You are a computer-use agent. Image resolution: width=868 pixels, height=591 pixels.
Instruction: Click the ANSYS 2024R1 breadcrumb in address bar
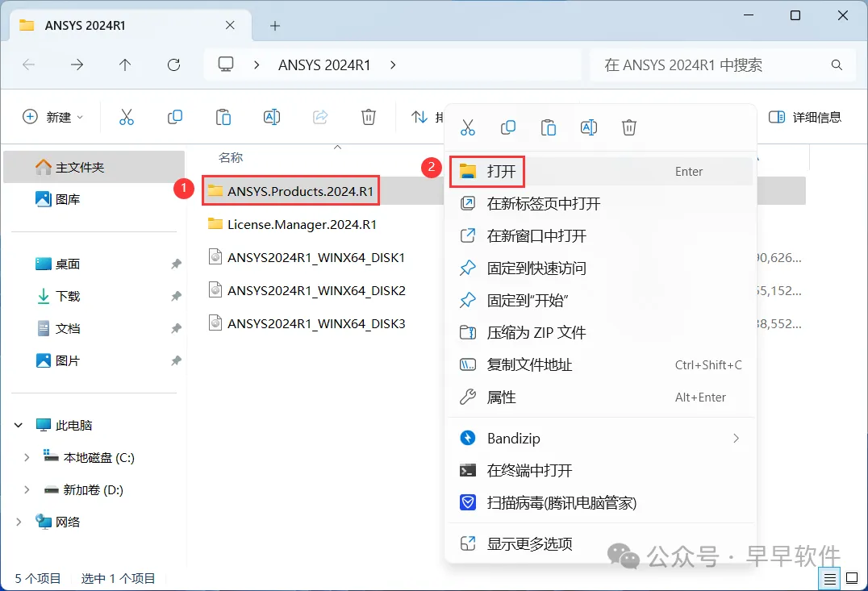click(x=324, y=65)
